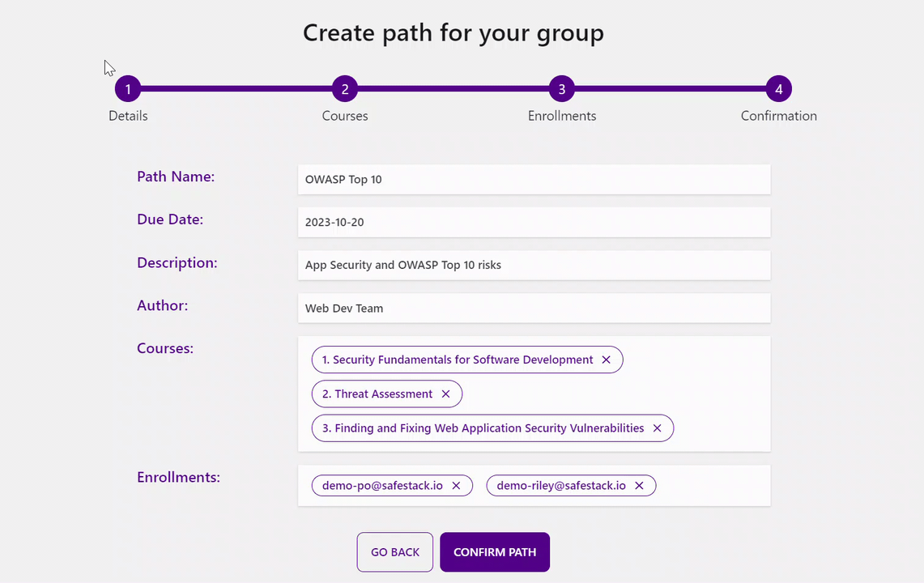This screenshot has height=583, width=924.
Task: Select step 3 circle in the progress stepper
Action: coord(561,88)
